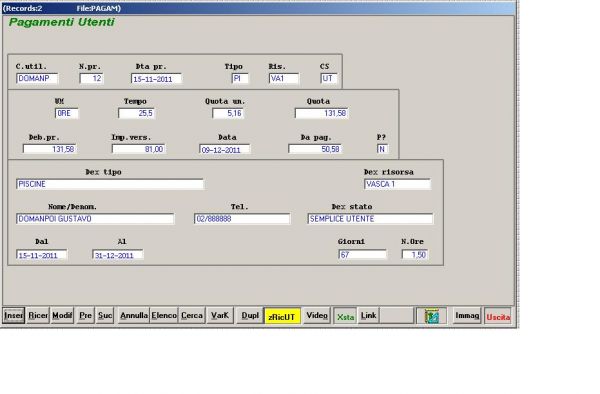Click the red Uscita exit button
The width and height of the screenshot is (600, 394).
(x=498, y=316)
